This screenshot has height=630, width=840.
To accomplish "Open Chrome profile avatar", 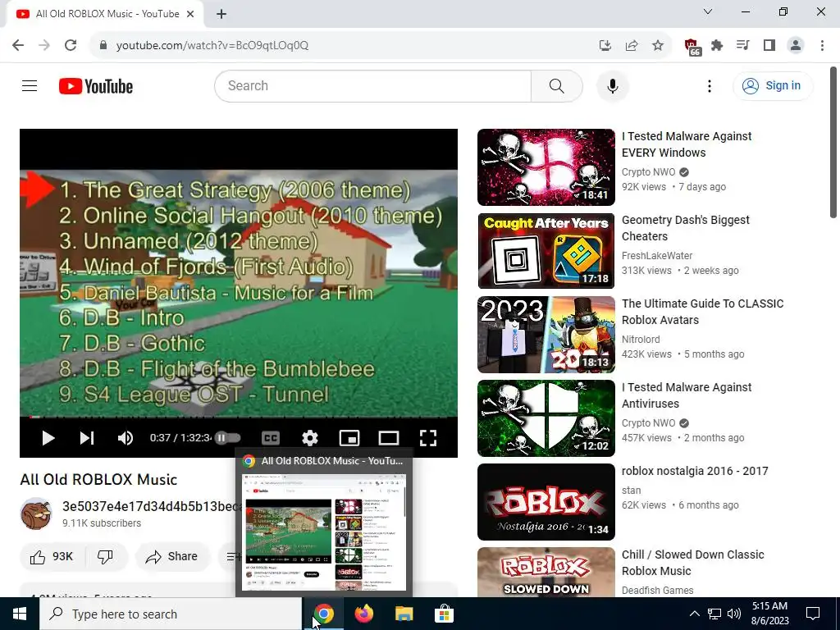I will tap(796, 46).
